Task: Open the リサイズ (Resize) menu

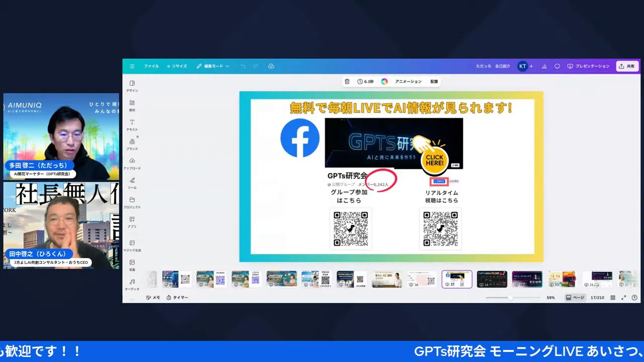Action: click(177, 66)
